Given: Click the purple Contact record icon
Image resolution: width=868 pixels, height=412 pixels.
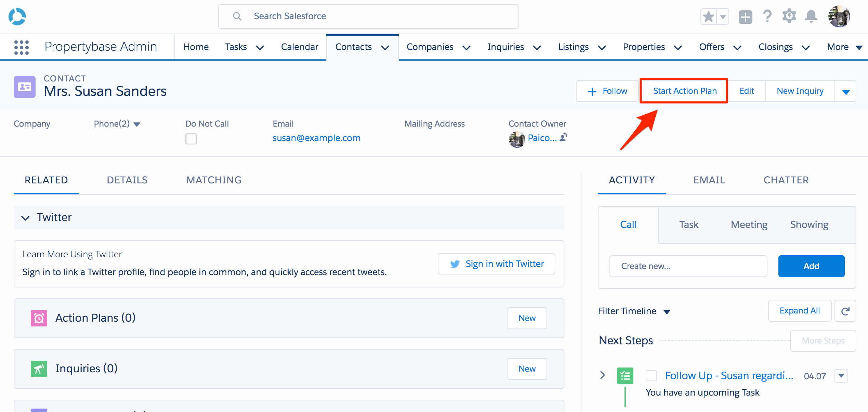Looking at the screenshot, I should [x=24, y=87].
